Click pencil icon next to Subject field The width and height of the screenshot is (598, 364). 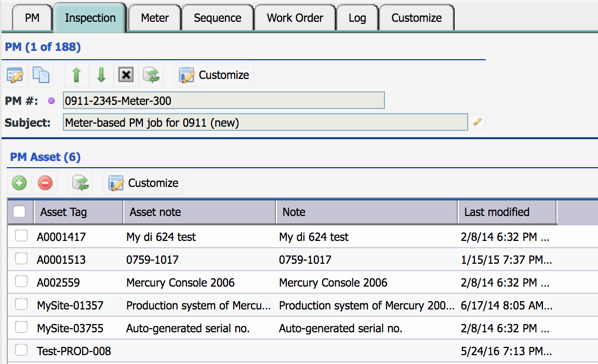(477, 122)
